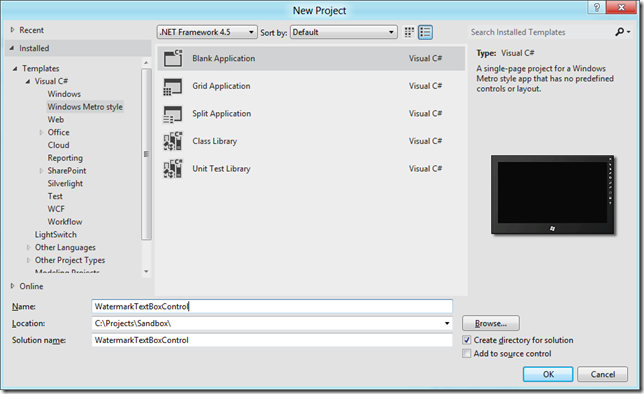The height and width of the screenshot is (394, 644).
Task: Select the Silverlight template category
Action: pos(65,183)
